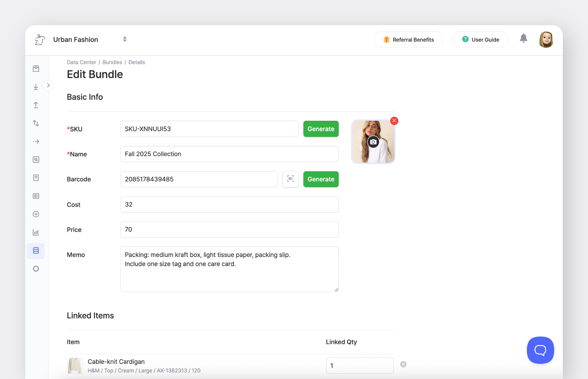The height and width of the screenshot is (379, 588).
Task: Open the Products section in sidebar
Action: pos(36,68)
